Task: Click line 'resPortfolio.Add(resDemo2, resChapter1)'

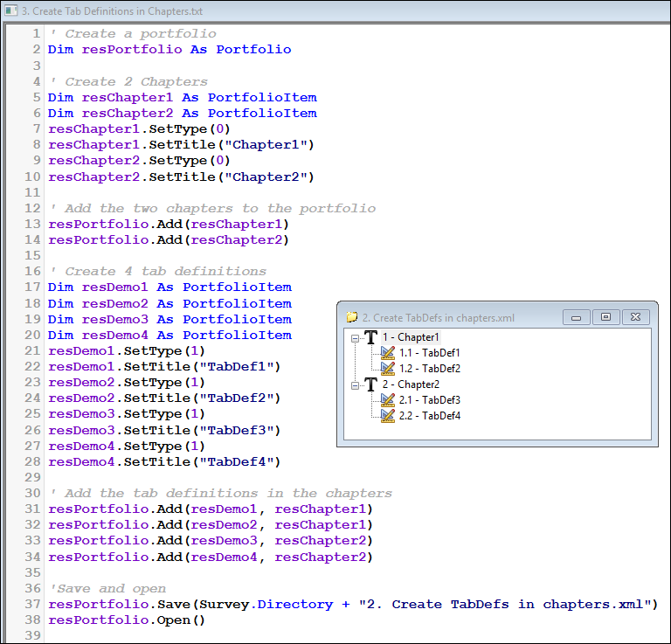Action: click(211, 525)
